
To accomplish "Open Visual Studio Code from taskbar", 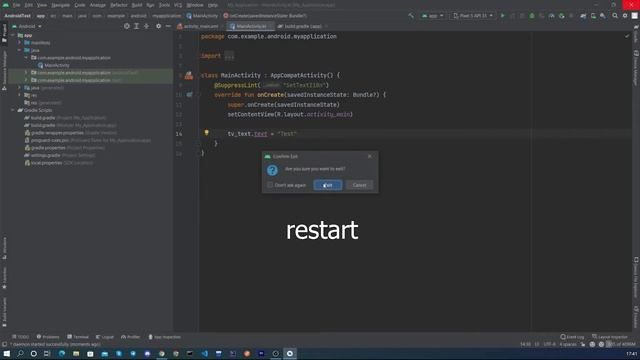I will coord(204,353).
